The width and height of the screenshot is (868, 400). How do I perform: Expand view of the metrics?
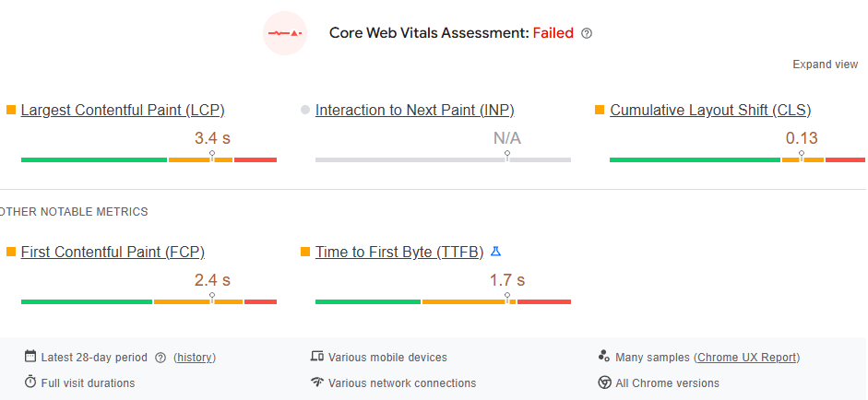click(x=825, y=65)
